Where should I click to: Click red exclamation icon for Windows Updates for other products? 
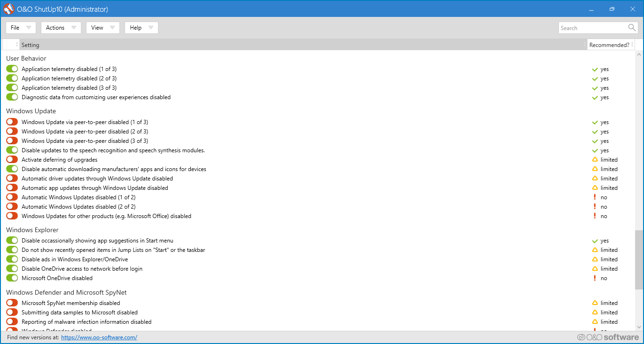click(595, 216)
